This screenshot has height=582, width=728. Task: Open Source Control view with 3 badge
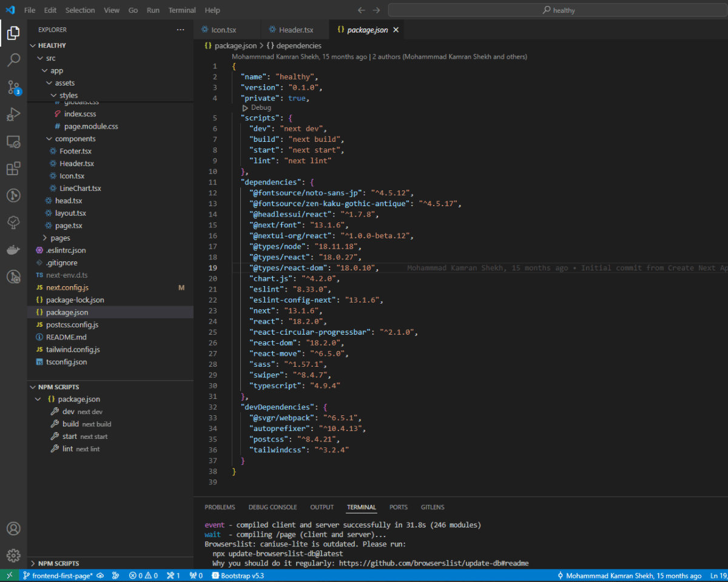13,87
